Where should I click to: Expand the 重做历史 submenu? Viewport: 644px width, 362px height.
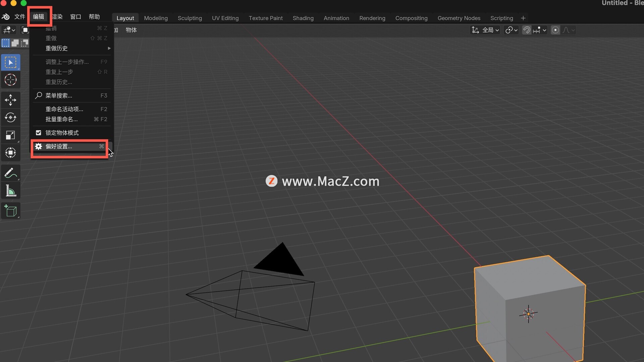[x=72, y=48]
